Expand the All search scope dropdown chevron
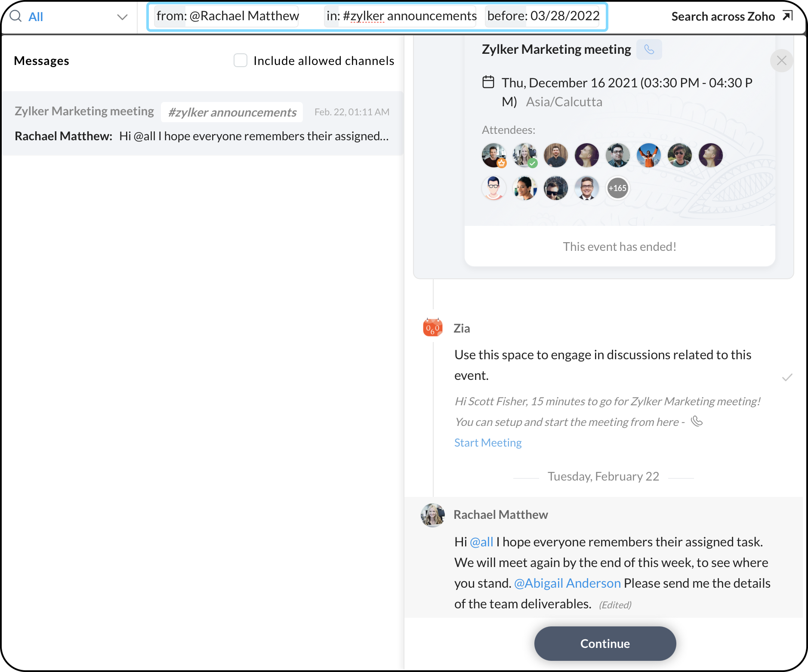 122,17
